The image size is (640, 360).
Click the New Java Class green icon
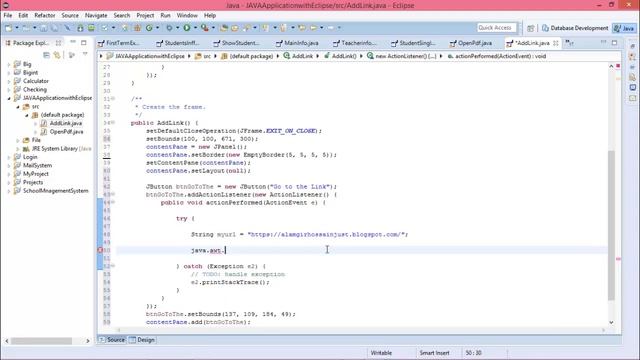(149, 28)
